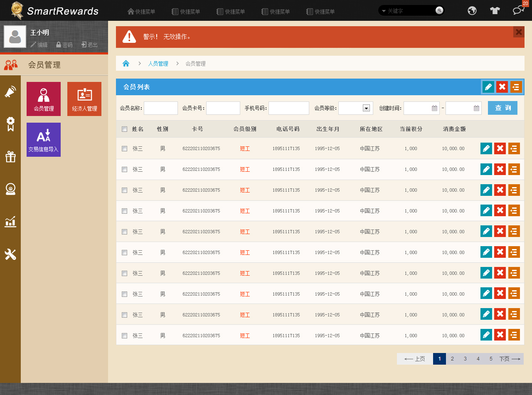
Task: Click the SmartRewards VIP logo
Action: point(55,10)
